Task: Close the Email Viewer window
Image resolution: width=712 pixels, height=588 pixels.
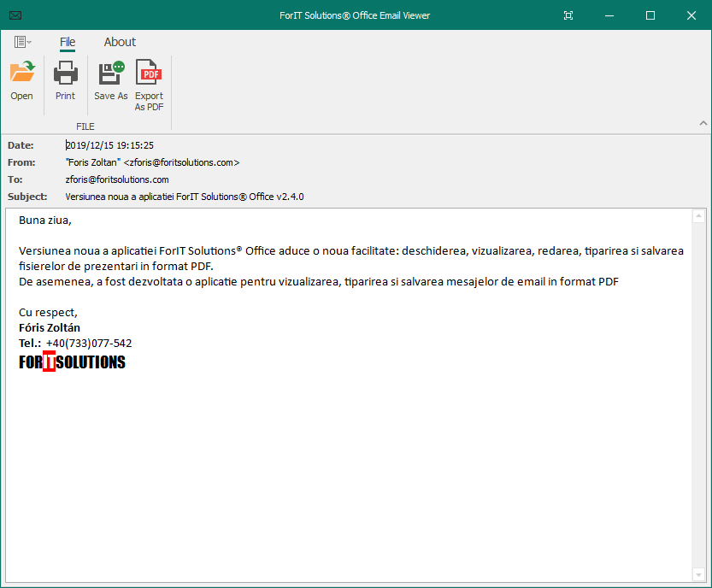Action: click(x=691, y=15)
